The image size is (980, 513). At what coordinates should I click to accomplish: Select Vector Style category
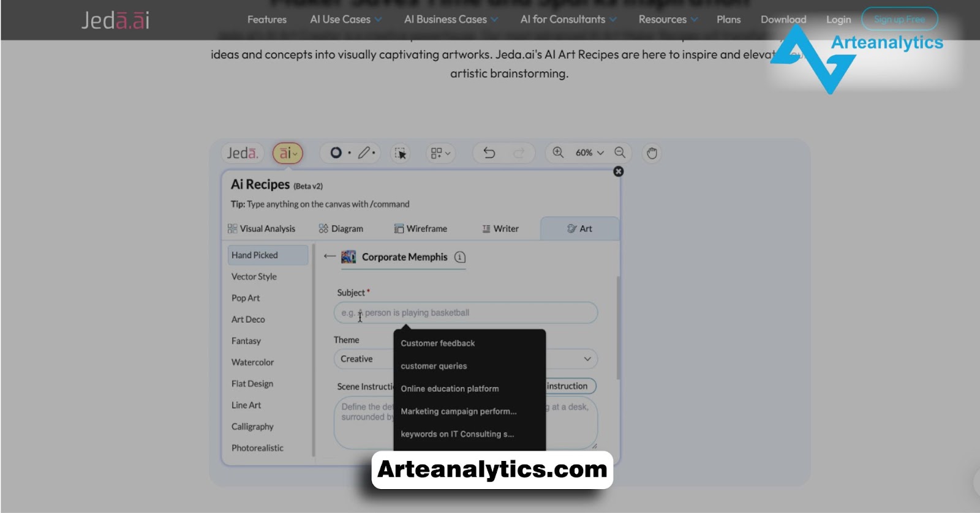coord(254,276)
